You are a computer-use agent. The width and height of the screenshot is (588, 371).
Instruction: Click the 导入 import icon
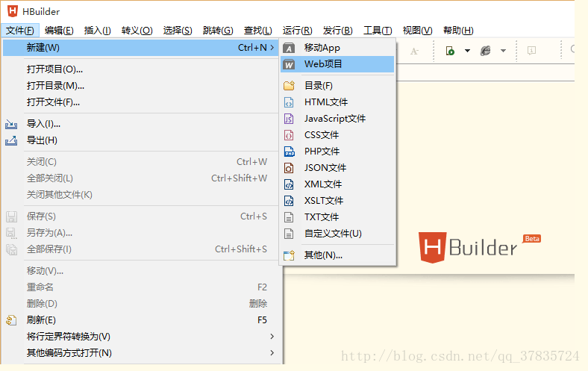[x=11, y=124]
